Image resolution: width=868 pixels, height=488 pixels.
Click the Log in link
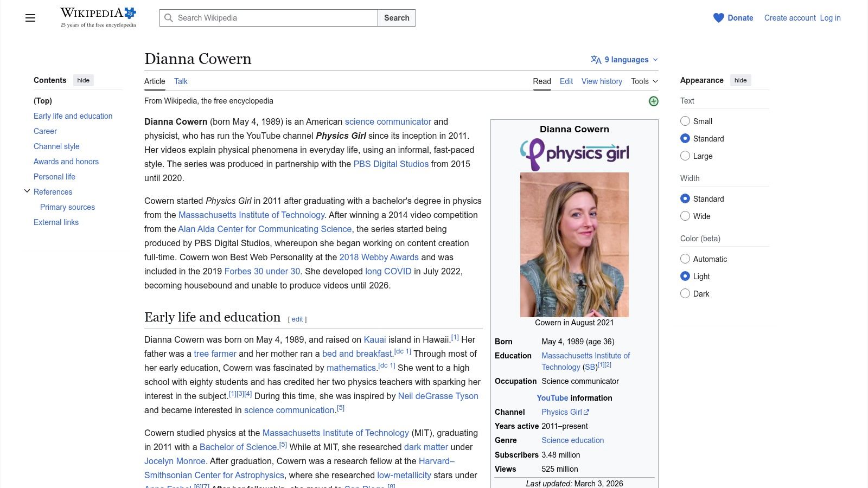(x=830, y=18)
